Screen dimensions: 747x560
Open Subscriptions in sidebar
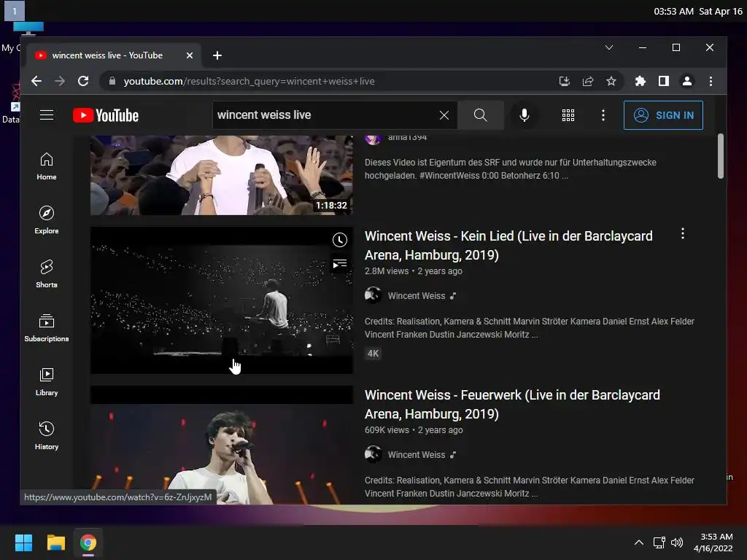pos(47,328)
